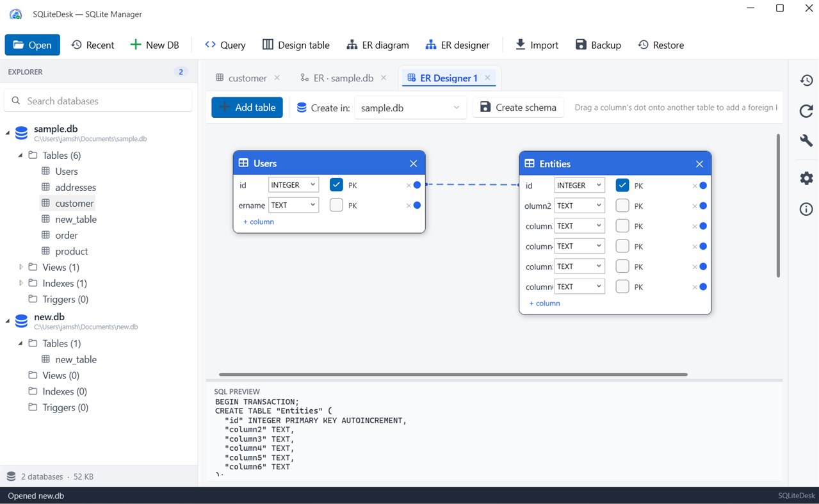Close the ER Designer 1 tab
The width and height of the screenshot is (819, 504).
[x=487, y=77]
